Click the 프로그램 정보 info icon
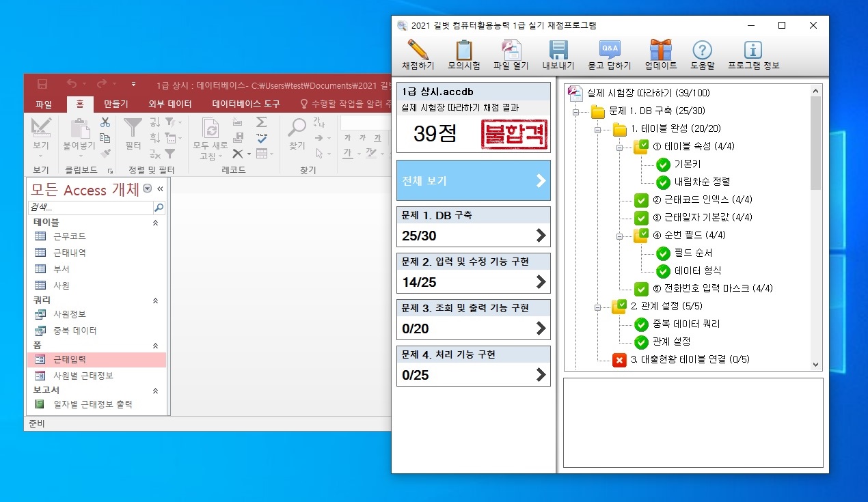This screenshot has width=868, height=502. (x=753, y=51)
